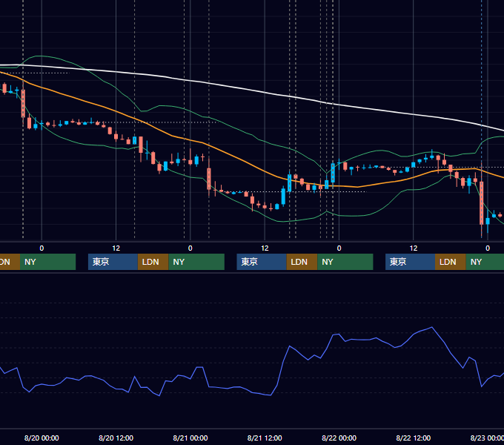Image resolution: width=504 pixels, height=445 pixels.
Task: Click the tall red candle before 8/23 00:00
Action: click(481, 203)
